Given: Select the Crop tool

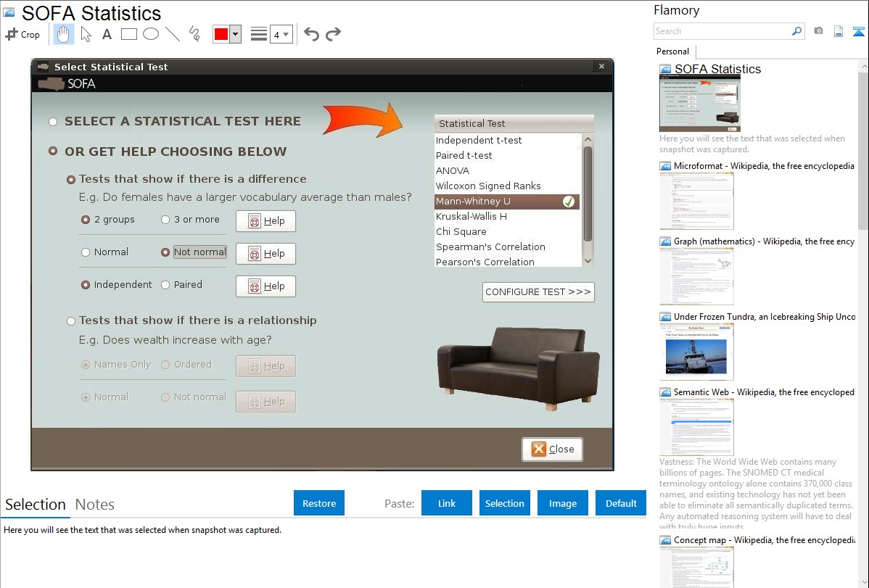Looking at the screenshot, I should (x=22, y=34).
